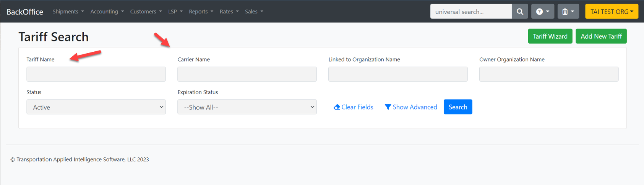The width and height of the screenshot is (644, 185).
Task: Open the Rates menu
Action: click(x=229, y=11)
